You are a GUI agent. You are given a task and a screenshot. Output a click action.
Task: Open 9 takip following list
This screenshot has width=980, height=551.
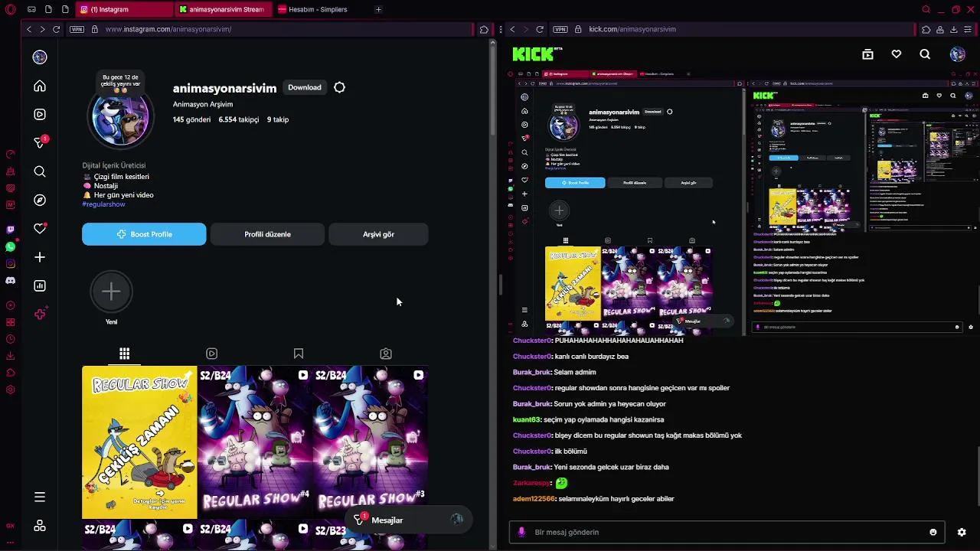coord(278,119)
